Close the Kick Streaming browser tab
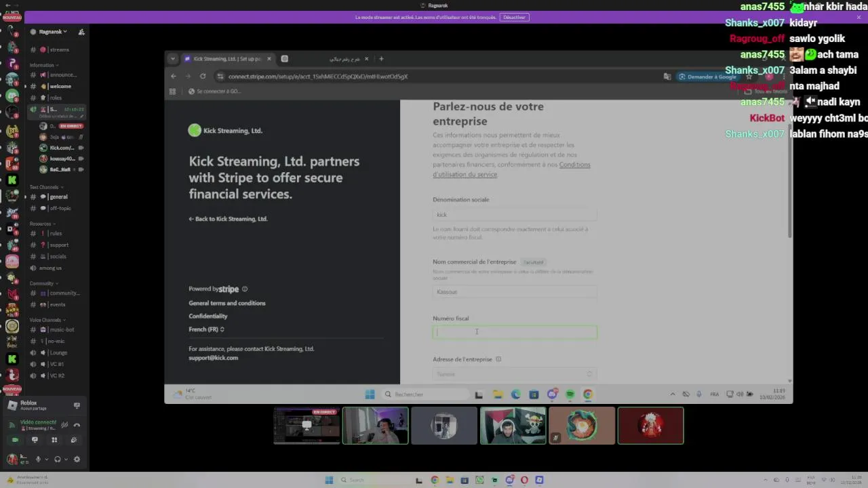Screen dimensions: 868x488 coord(269,59)
